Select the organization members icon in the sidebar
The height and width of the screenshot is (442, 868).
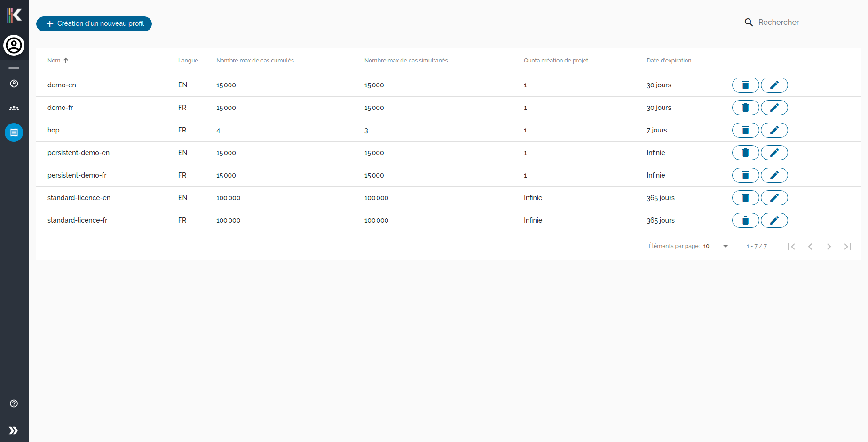[14, 108]
